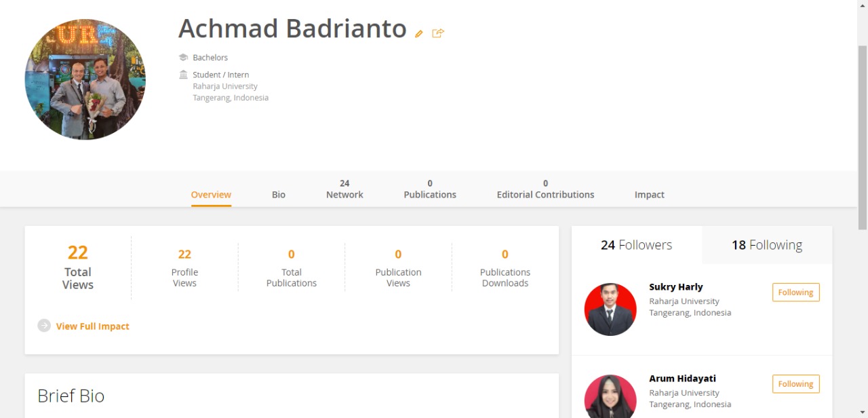The height and width of the screenshot is (418, 868).
Task: Switch to the Bio tab
Action: (279, 195)
